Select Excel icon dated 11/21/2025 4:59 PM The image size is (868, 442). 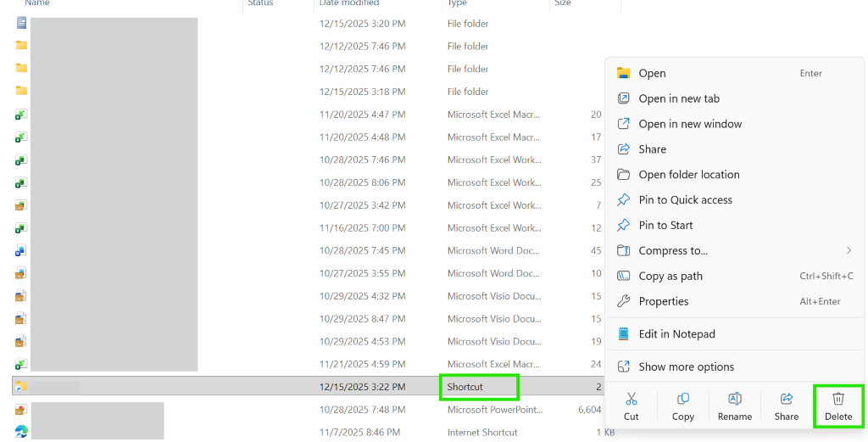click(21, 365)
